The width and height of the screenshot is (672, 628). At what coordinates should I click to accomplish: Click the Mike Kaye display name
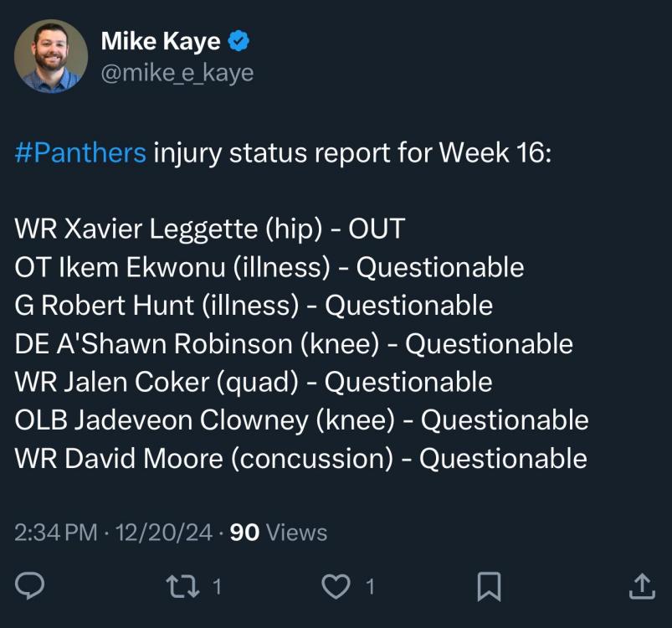161,41
